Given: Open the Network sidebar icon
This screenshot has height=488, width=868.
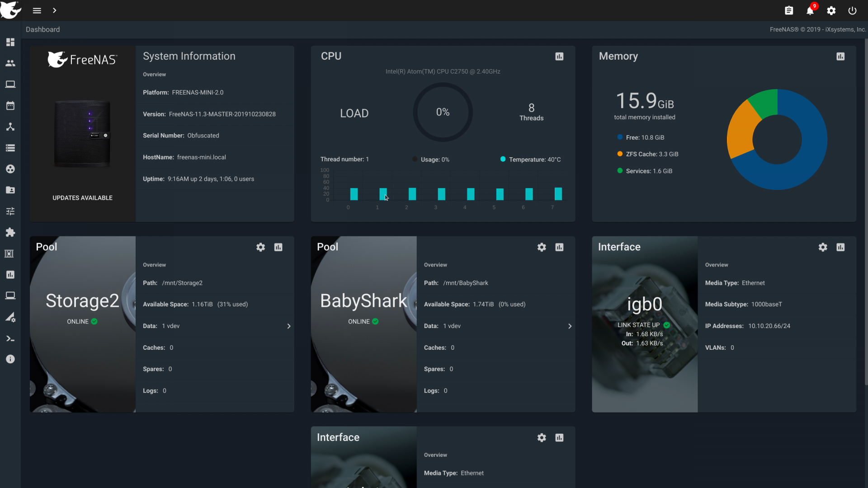Looking at the screenshot, I should 10,127.
